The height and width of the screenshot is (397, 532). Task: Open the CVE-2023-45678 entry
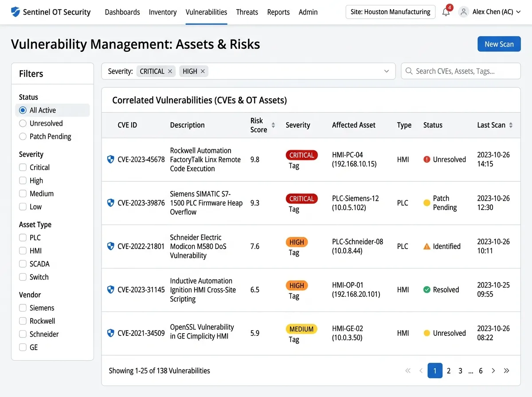pyautogui.click(x=141, y=160)
